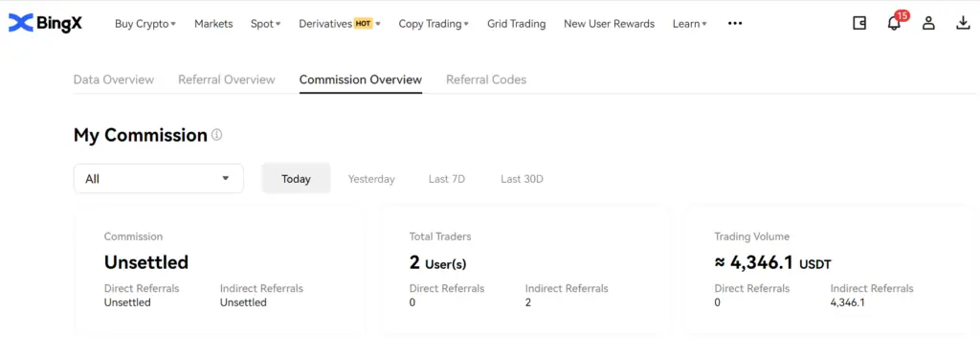
Task: Open the Referral Codes tab
Action: click(x=486, y=80)
